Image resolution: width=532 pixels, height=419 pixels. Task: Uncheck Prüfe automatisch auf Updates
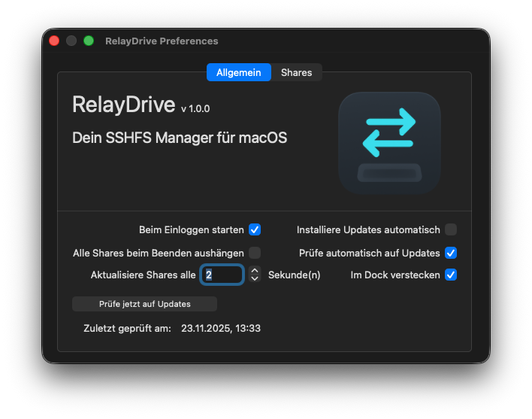point(451,253)
